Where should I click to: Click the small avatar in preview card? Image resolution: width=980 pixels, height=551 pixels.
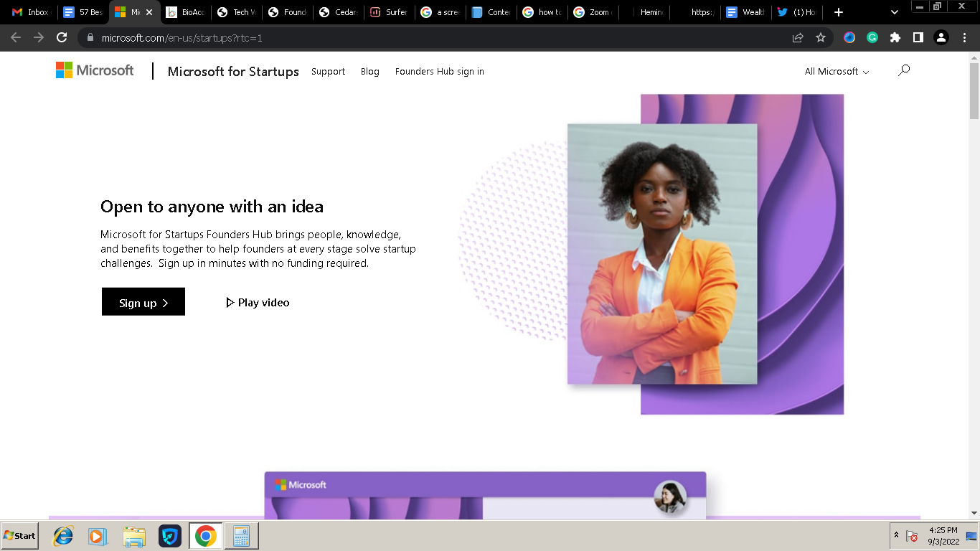(670, 497)
